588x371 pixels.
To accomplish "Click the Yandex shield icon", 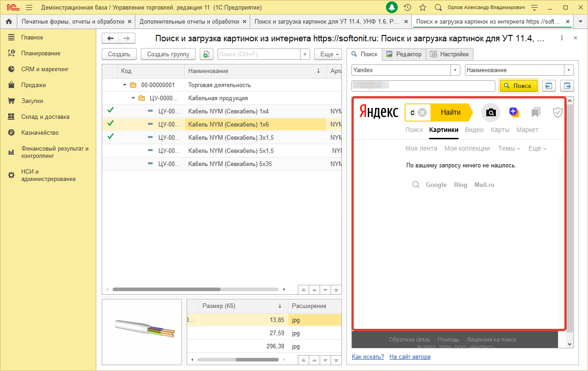I will [558, 112].
